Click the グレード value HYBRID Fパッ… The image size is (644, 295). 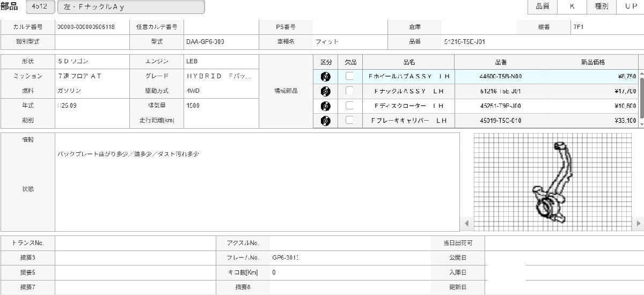[x=218, y=76]
